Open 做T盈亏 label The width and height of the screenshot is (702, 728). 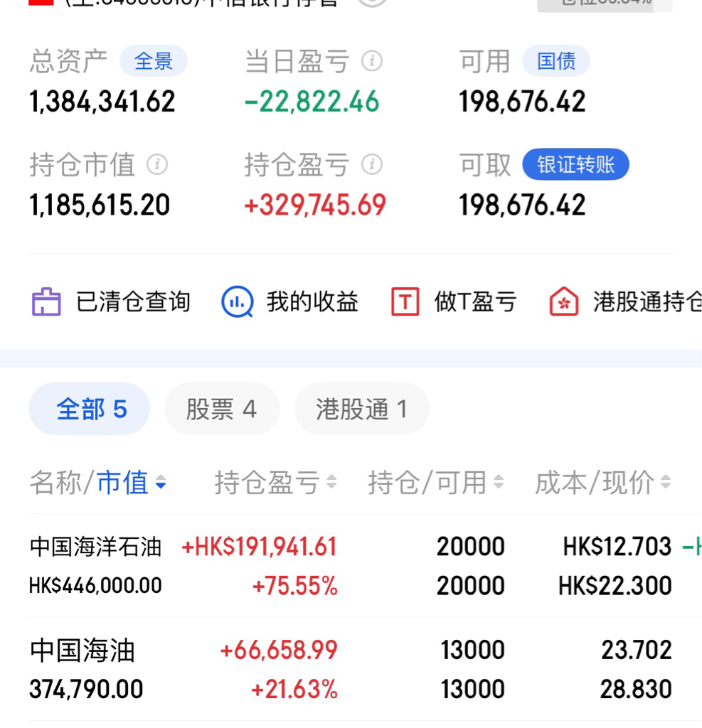point(475,301)
